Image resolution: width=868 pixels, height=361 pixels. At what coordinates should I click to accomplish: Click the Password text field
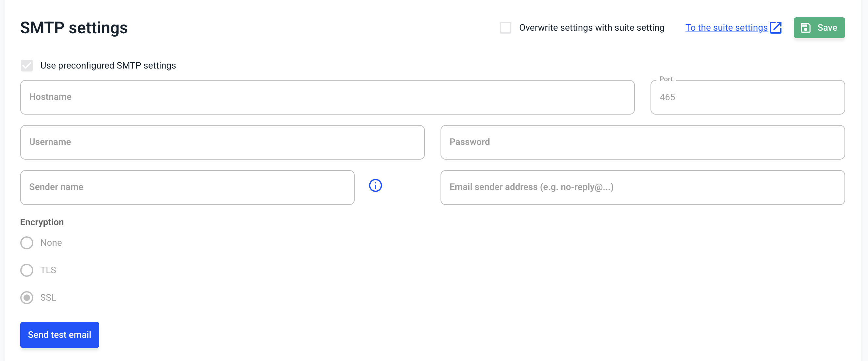642,142
